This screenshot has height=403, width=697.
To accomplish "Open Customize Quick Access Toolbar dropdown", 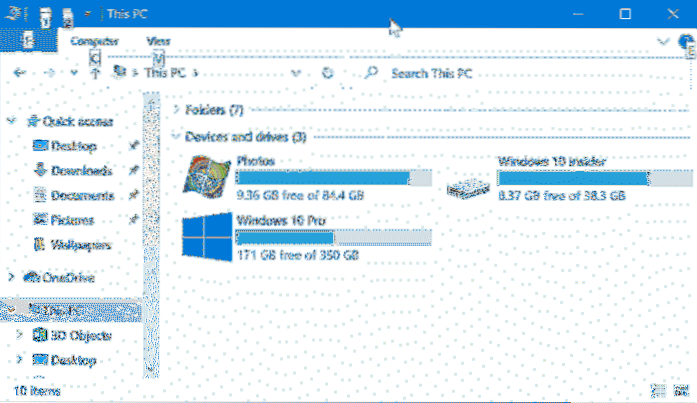I will pos(88,14).
